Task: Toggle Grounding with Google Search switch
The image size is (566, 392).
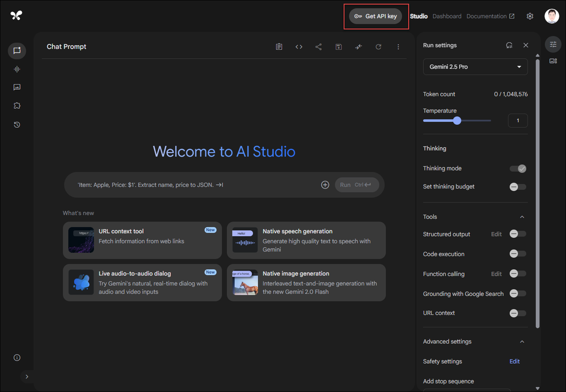Action: pos(518,294)
